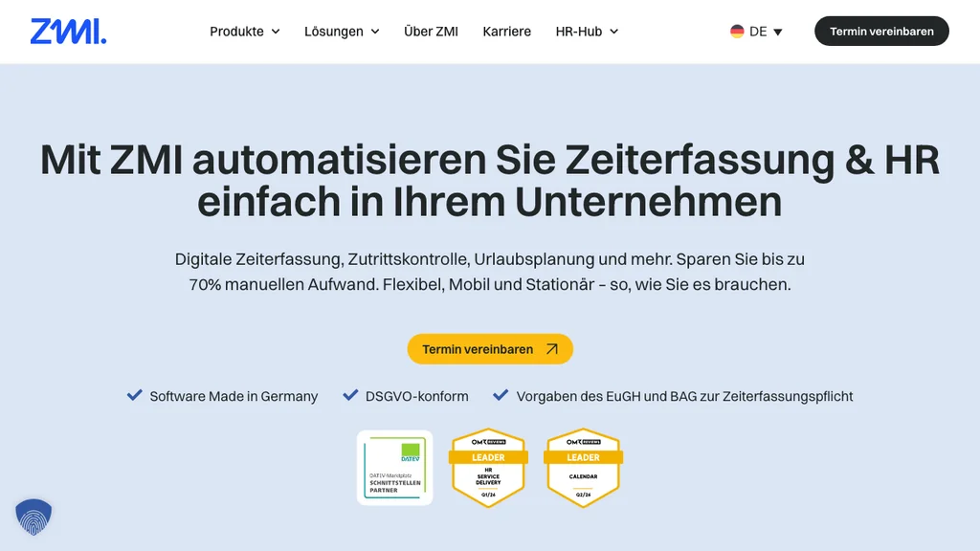Click the Digitale Zeiterfassung description paragraph
980x551 pixels.
point(490,272)
